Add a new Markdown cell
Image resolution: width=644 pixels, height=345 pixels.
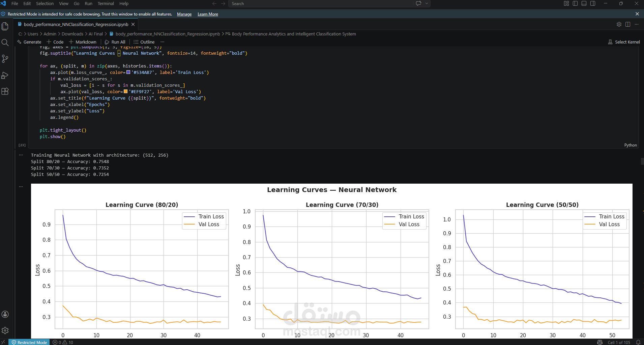[83, 42]
